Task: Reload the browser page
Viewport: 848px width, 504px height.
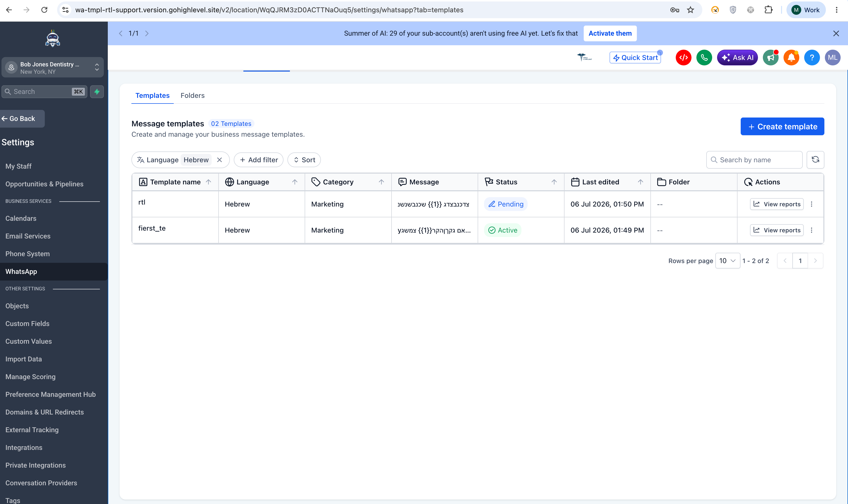Action: (x=44, y=10)
